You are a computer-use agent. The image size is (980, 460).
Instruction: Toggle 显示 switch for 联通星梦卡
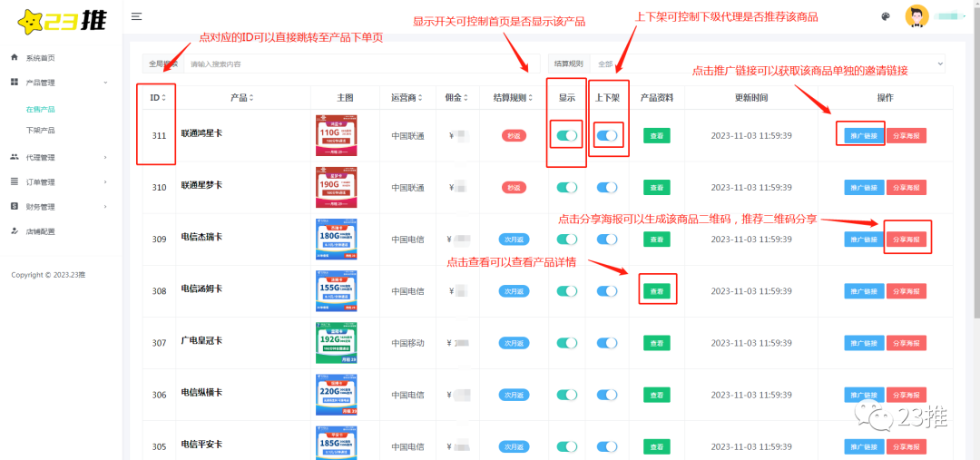coord(567,187)
